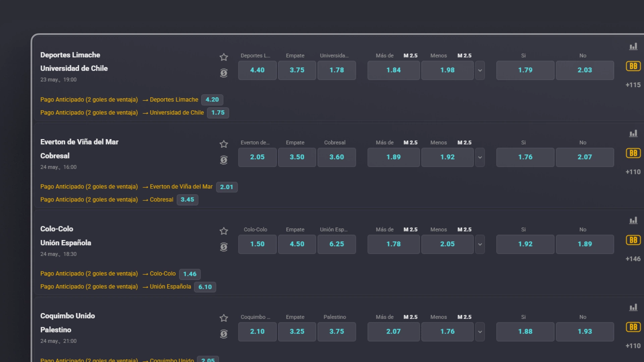Screen dimensions: 644x362
Task: Expand totals dropdown in Everton vs Cobresal row
Action: tap(480, 157)
